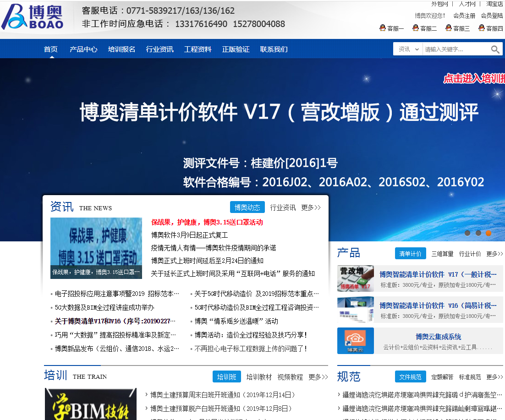
Task: Click the 营改增 V17 product image
Action: click(356, 278)
